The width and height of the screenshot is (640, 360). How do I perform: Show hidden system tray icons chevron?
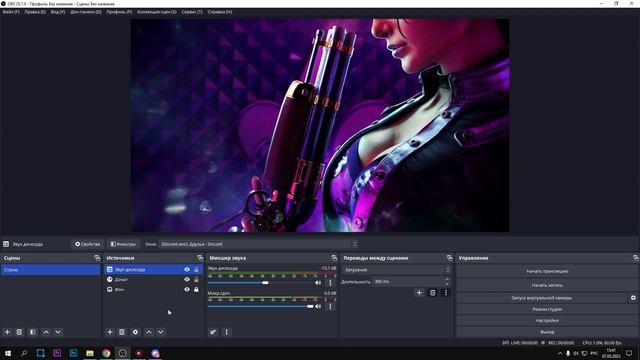coord(560,353)
